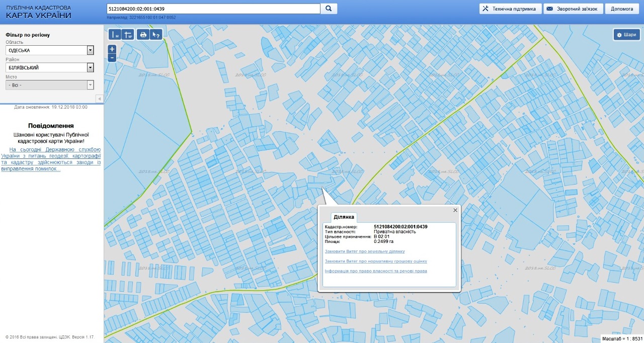Click the Дата оновлення 19.12.2018 text
This screenshot has height=343, width=644.
coord(51,107)
